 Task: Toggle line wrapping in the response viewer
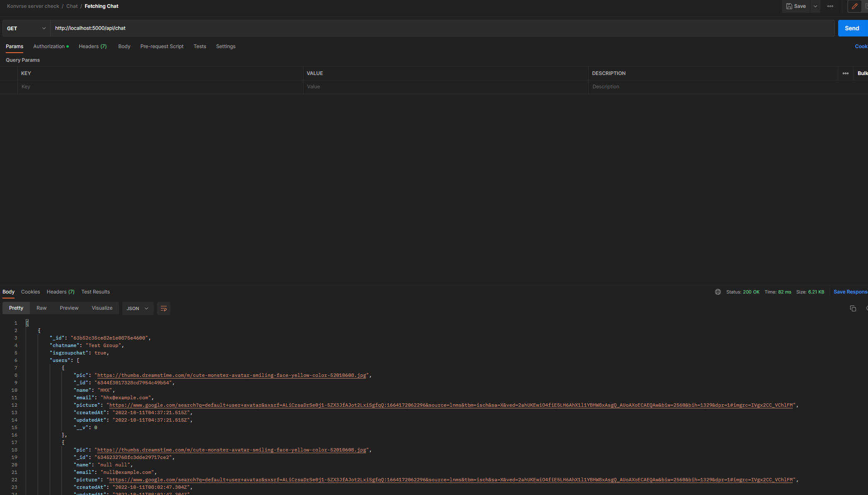tap(163, 308)
